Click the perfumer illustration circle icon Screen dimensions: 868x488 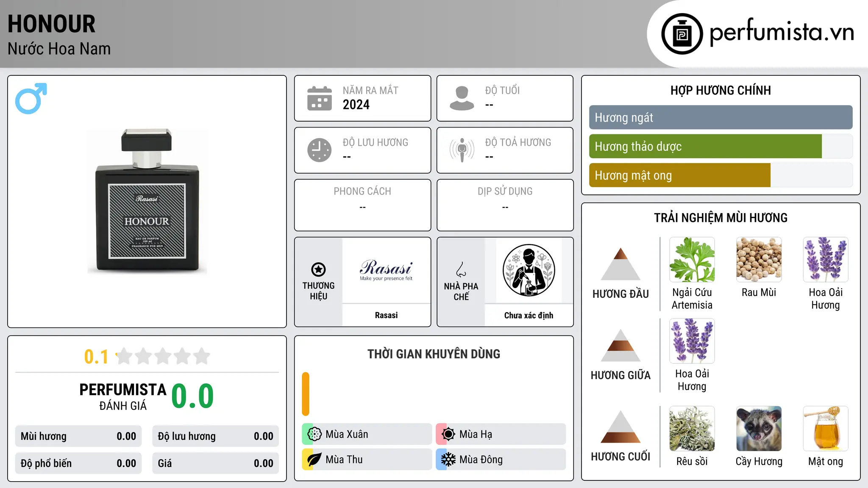[529, 270]
